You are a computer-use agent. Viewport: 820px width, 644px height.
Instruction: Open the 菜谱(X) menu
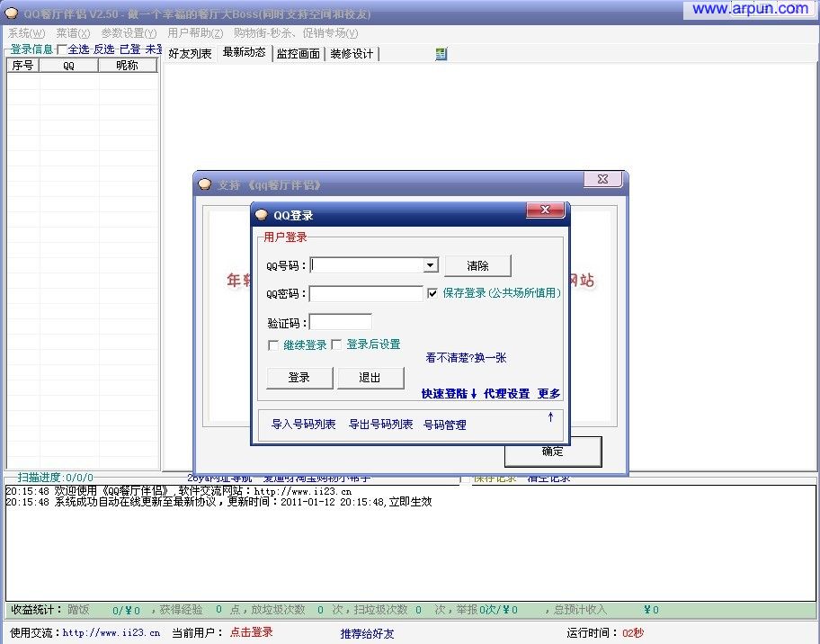(73, 33)
